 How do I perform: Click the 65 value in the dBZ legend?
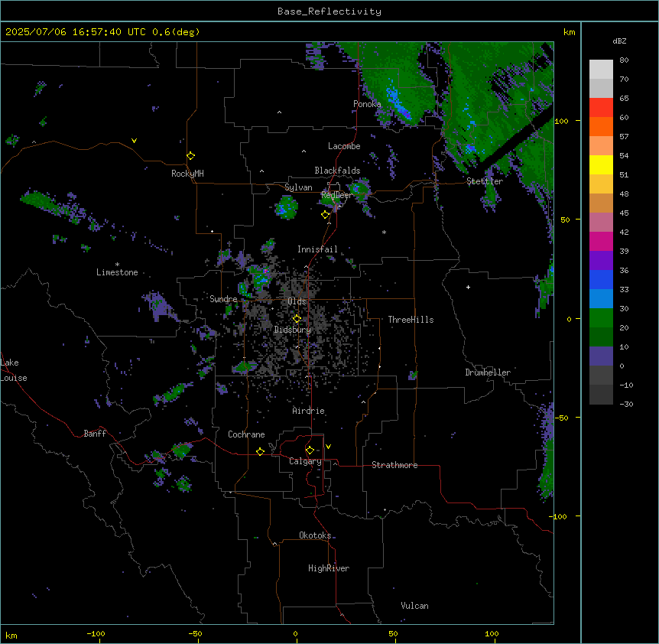pyautogui.click(x=624, y=98)
